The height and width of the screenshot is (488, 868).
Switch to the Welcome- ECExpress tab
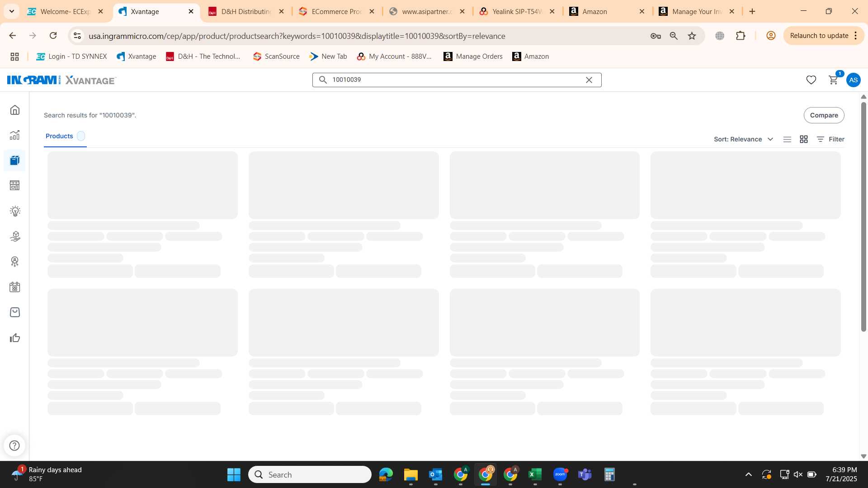point(65,11)
